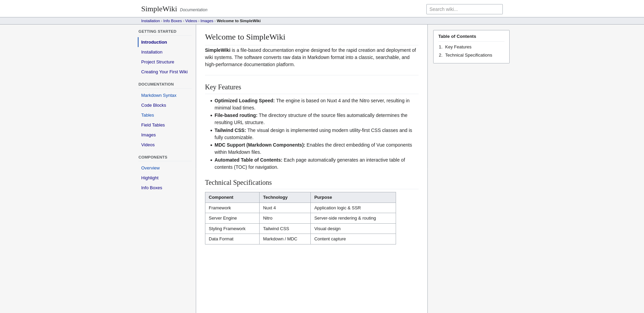Click the Server Engine table cell
The image size is (644, 313).
[232, 218]
